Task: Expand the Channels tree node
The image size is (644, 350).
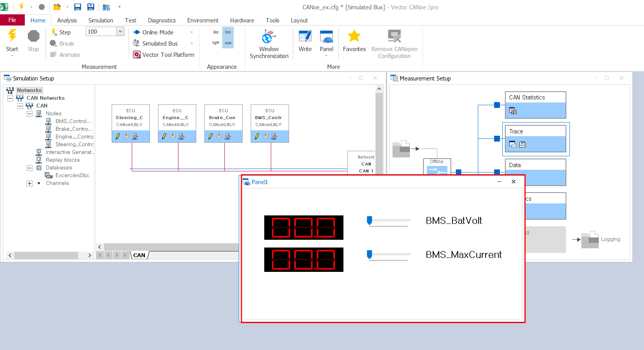Action: pyautogui.click(x=29, y=183)
